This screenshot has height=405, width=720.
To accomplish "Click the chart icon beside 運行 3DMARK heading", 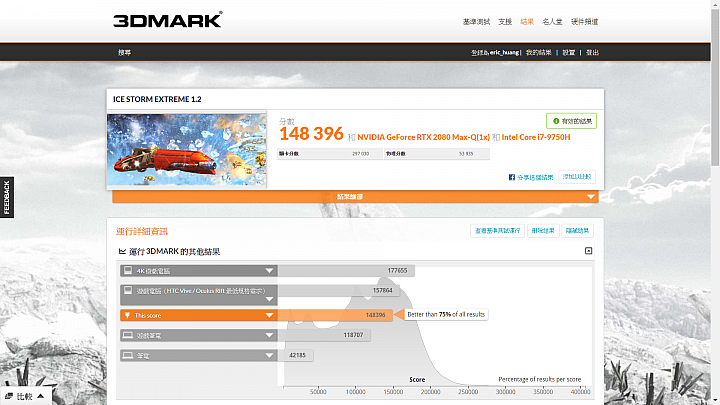I will tap(122, 251).
